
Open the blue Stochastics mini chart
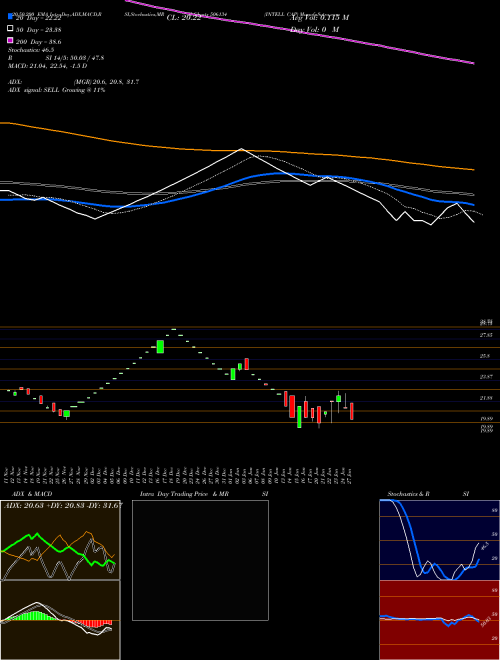pos(439,540)
